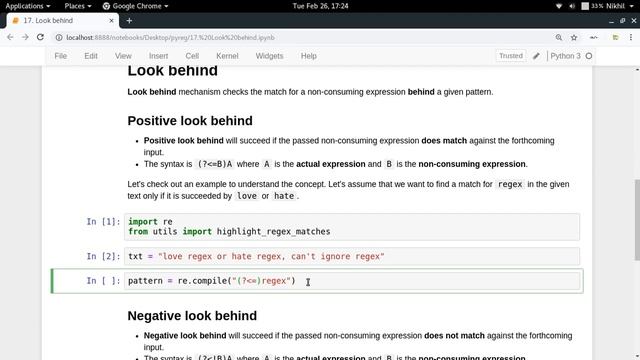640x360 pixels.
Task: Minimize the Chrome window
Action: (x=611, y=21)
